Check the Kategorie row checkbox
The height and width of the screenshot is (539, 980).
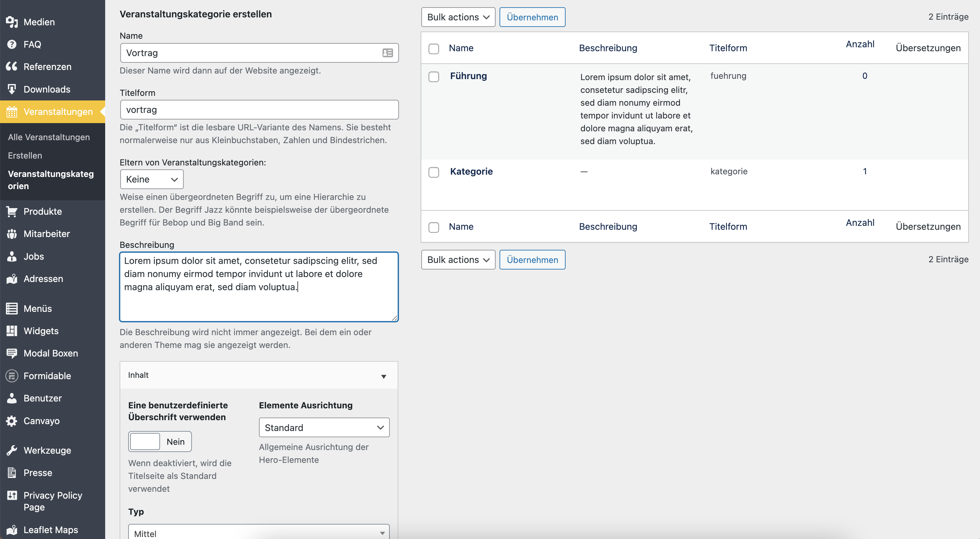[x=434, y=172]
